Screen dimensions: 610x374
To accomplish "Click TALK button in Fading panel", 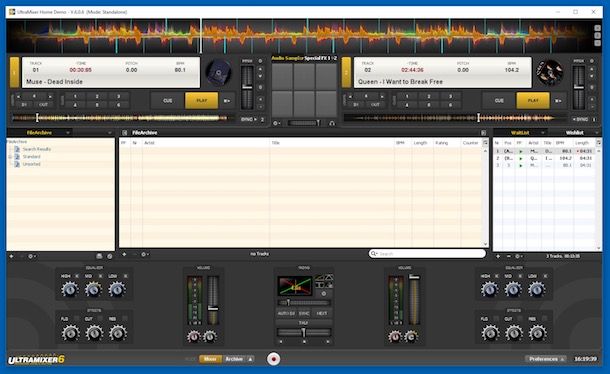I will [x=303, y=323].
